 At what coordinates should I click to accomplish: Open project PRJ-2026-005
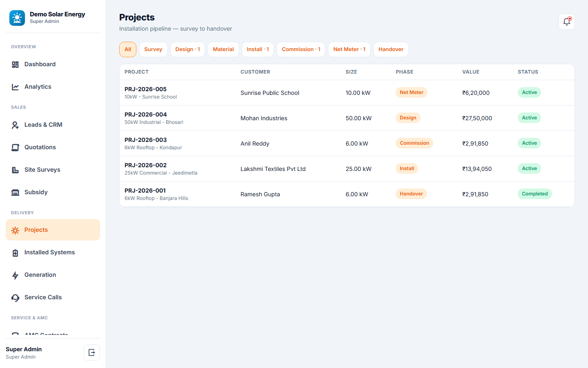click(x=347, y=93)
